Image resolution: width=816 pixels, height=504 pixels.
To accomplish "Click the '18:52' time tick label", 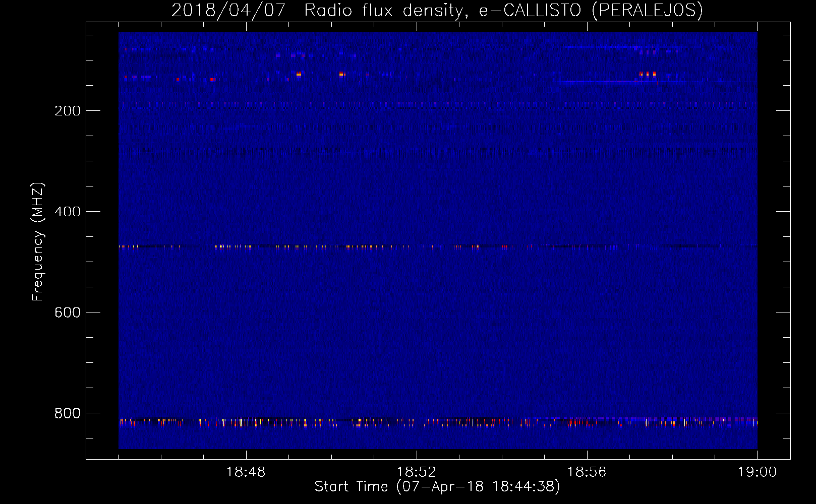I will (417, 472).
